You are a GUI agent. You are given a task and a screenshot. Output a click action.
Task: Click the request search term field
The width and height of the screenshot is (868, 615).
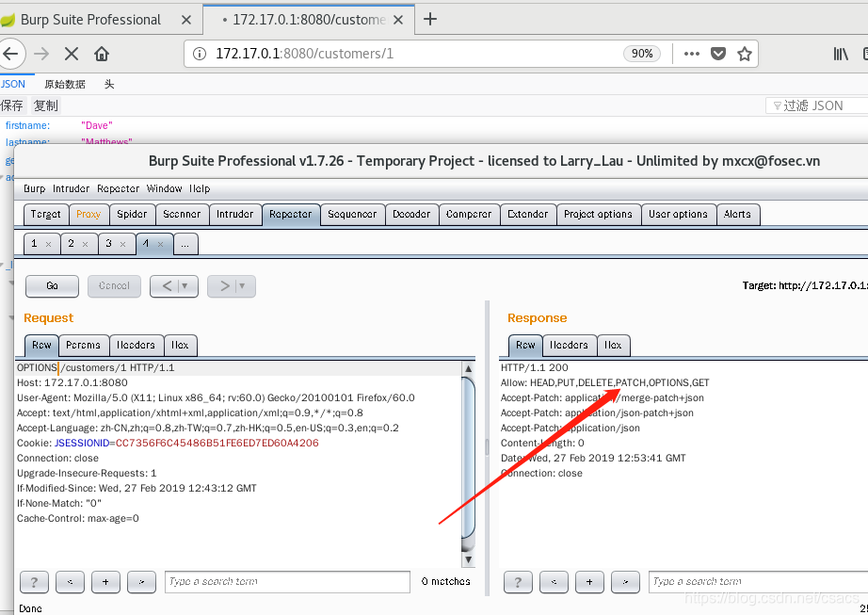click(287, 582)
